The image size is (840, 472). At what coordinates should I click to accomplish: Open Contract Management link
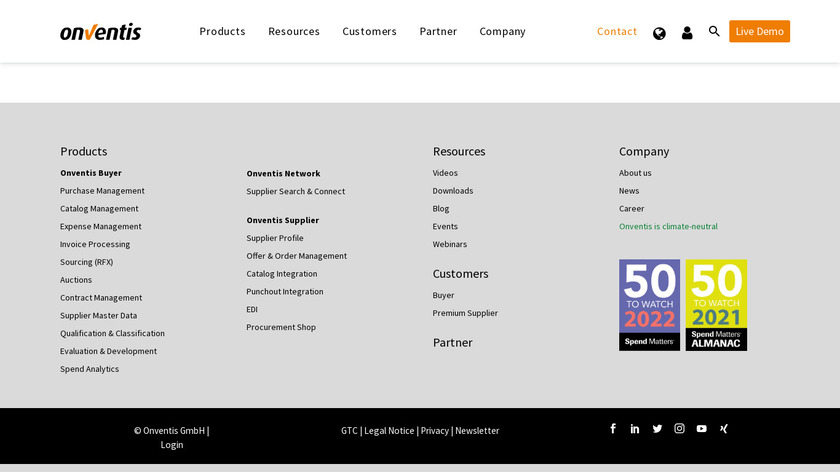point(101,297)
